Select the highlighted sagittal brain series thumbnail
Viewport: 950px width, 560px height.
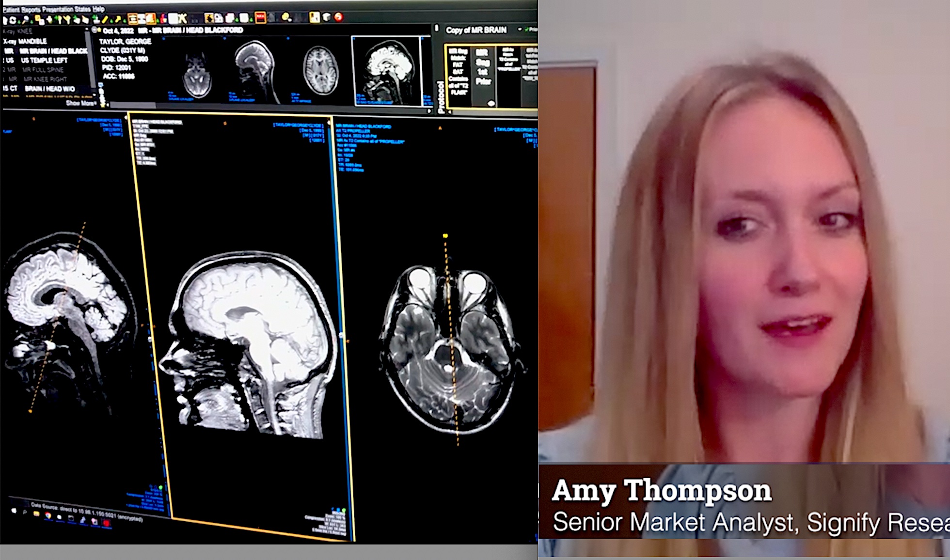coord(386,71)
